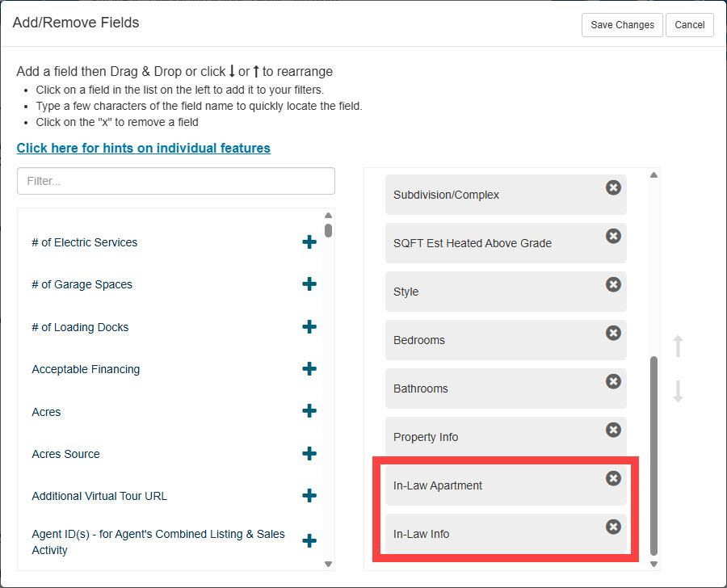Screen dimensions: 727x588
Task: Remove the Bathrooms field
Action: coord(613,381)
